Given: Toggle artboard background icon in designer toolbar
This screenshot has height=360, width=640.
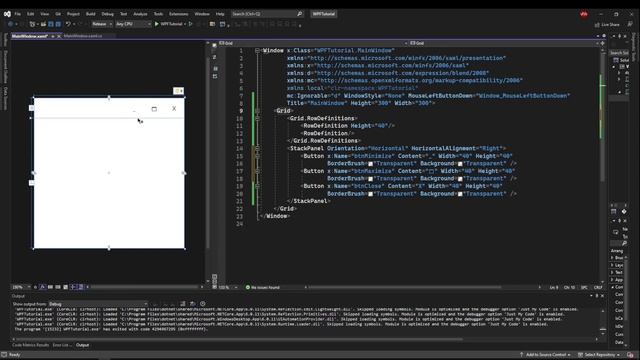Looking at the screenshot, I should 65,287.
